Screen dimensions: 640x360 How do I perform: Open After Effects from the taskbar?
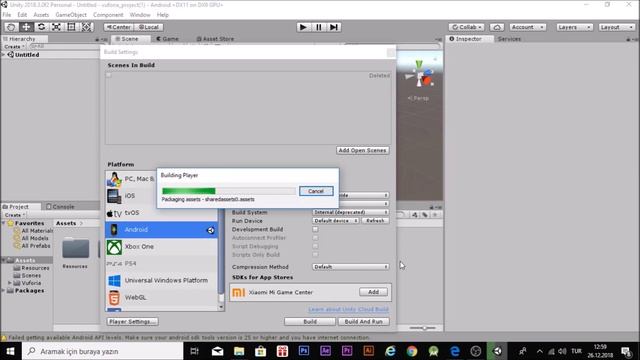325,351
